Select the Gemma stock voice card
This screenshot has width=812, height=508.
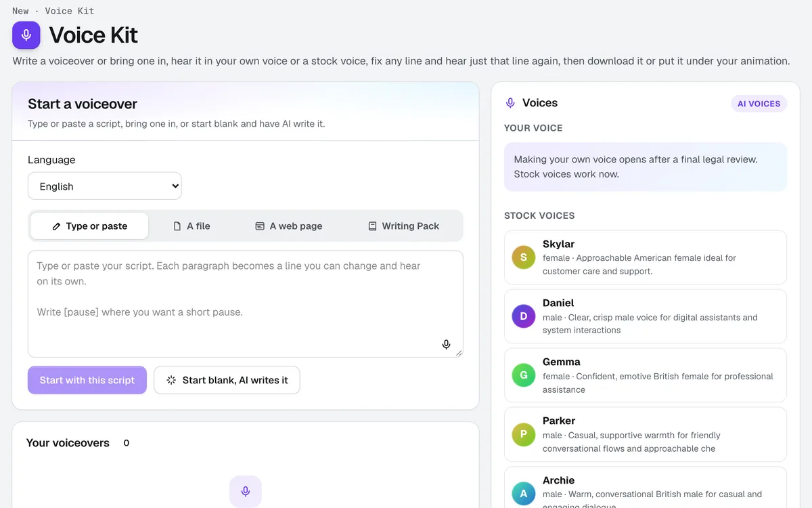646,375
